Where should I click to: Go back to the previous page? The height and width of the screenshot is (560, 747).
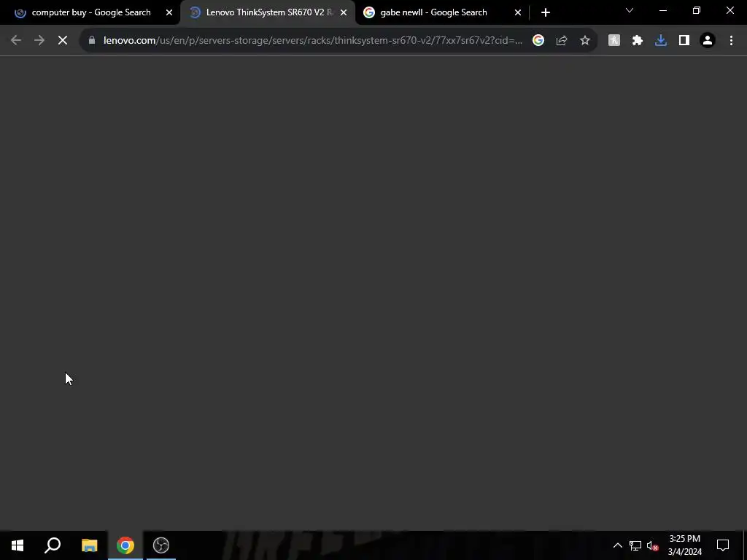(16, 41)
